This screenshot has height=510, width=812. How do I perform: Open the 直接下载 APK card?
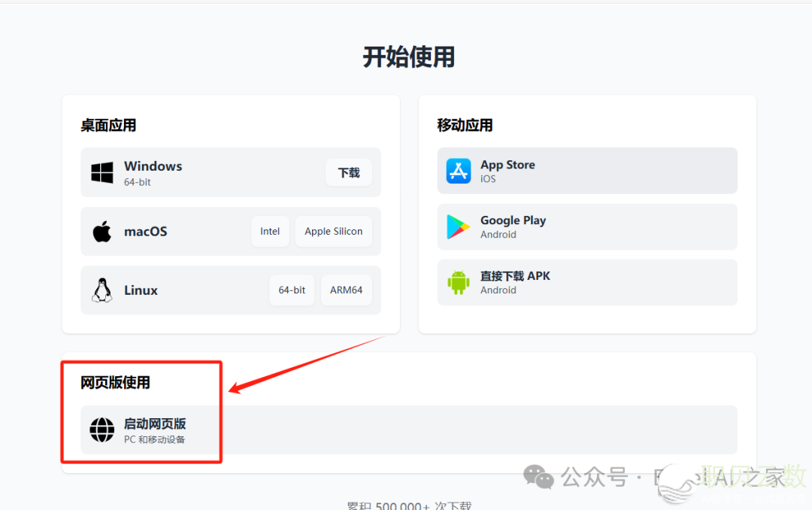pos(587,283)
